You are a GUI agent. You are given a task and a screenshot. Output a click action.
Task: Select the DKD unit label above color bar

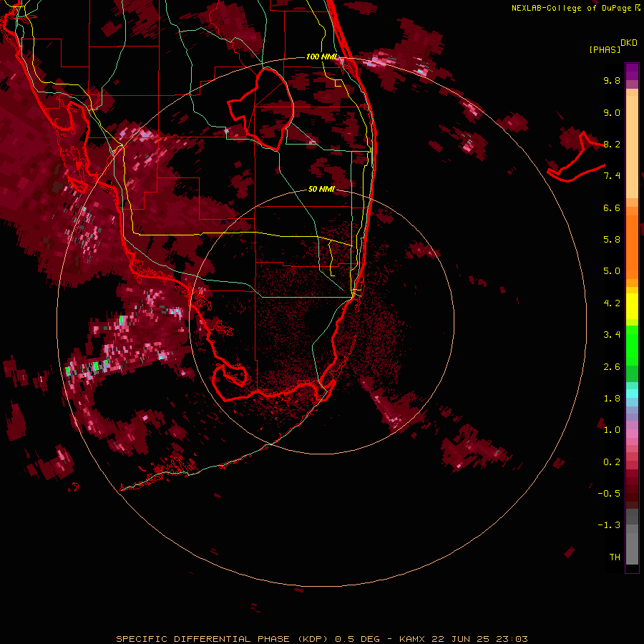[x=629, y=43]
